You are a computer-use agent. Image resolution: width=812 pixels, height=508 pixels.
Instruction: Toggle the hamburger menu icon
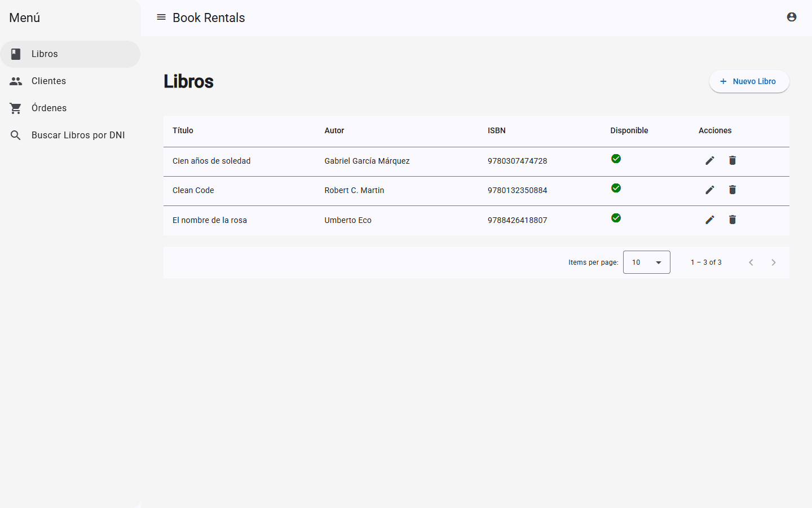coord(161,17)
